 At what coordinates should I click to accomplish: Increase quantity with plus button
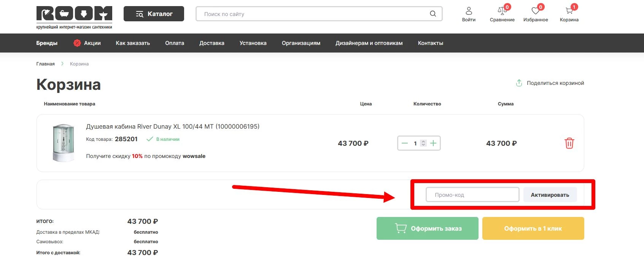tap(433, 143)
